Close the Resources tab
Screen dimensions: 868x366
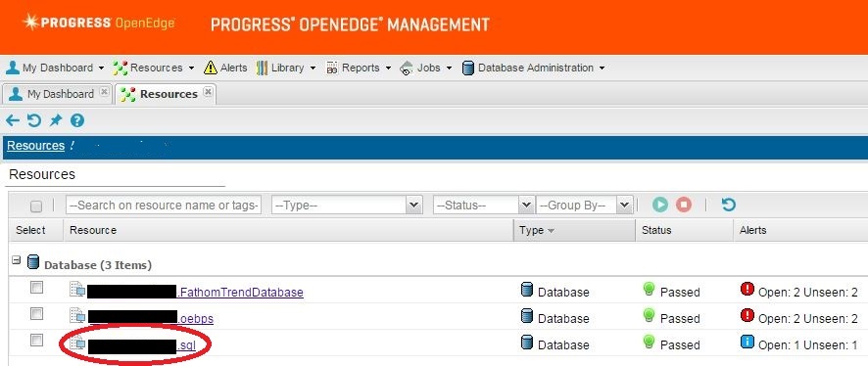coord(208,92)
